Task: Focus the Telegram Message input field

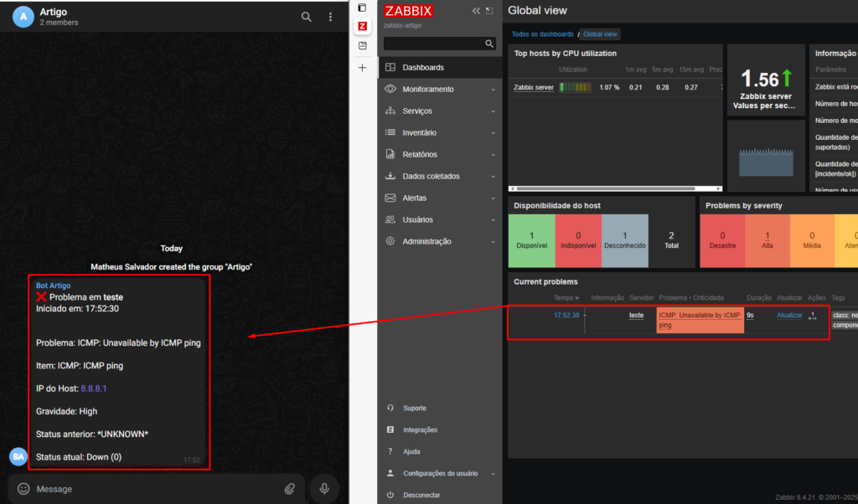Action: (x=156, y=489)
